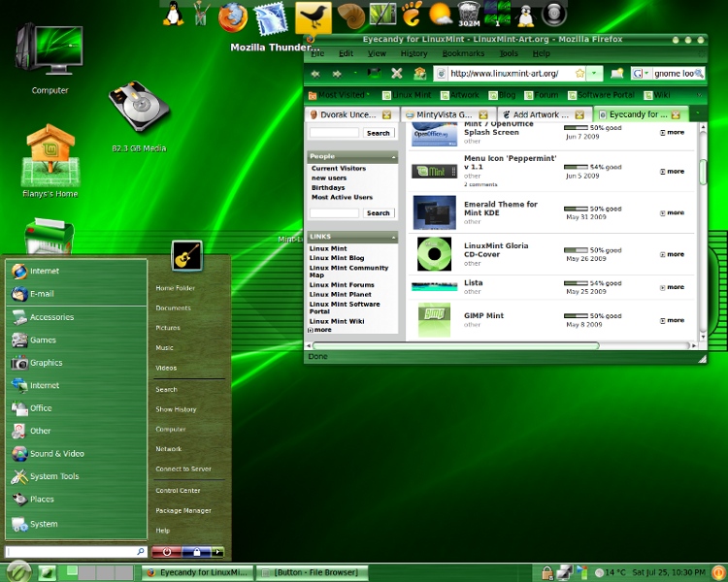
Task: Open Firefox Tools menu
Action: [x=509, y=54]
